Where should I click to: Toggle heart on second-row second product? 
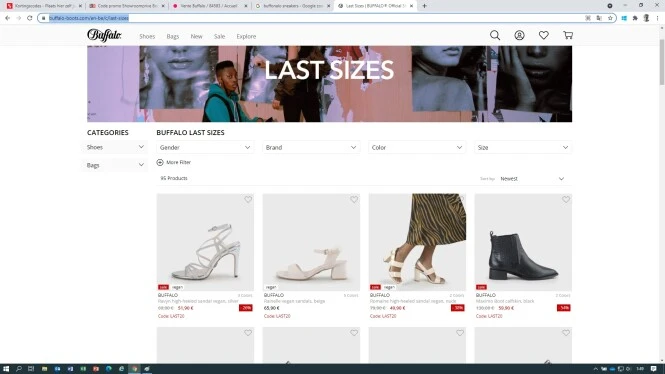(354, 333)
